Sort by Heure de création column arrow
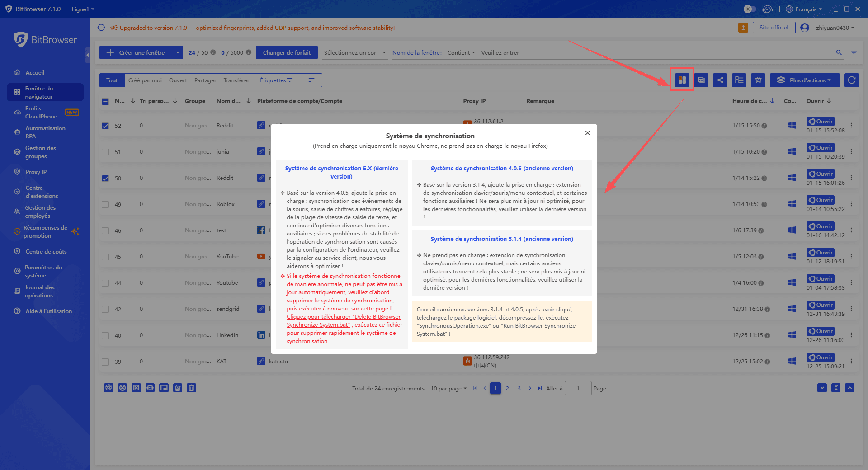Viewport: 868px width, 470px height. (x=772, y=101)
